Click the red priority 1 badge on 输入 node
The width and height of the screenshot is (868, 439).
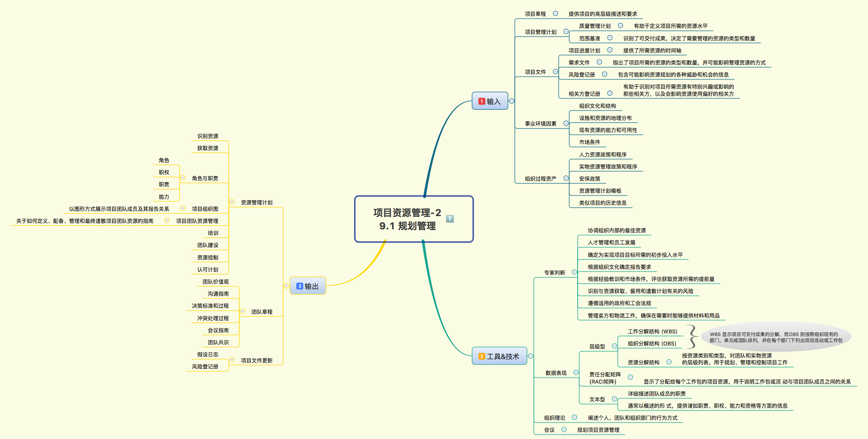click(483, 101)
